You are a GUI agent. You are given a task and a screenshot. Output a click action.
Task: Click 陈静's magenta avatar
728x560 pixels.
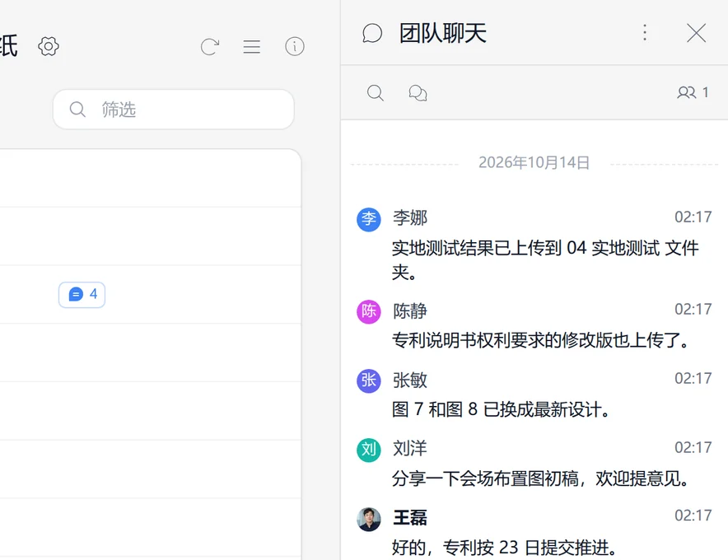pyautogui.click(x=369, y=311)
